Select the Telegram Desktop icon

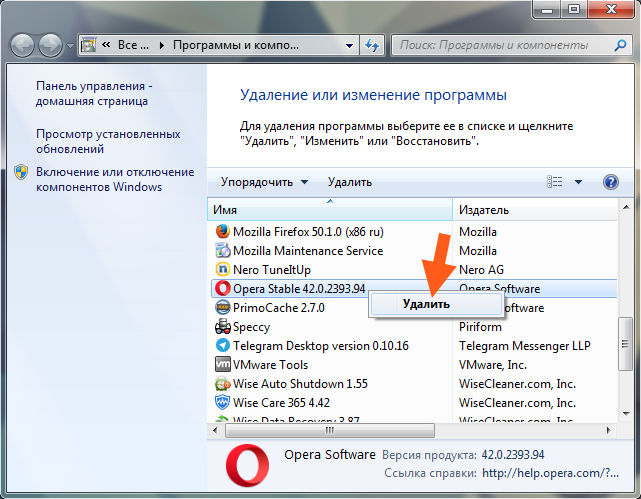point(222,345)
